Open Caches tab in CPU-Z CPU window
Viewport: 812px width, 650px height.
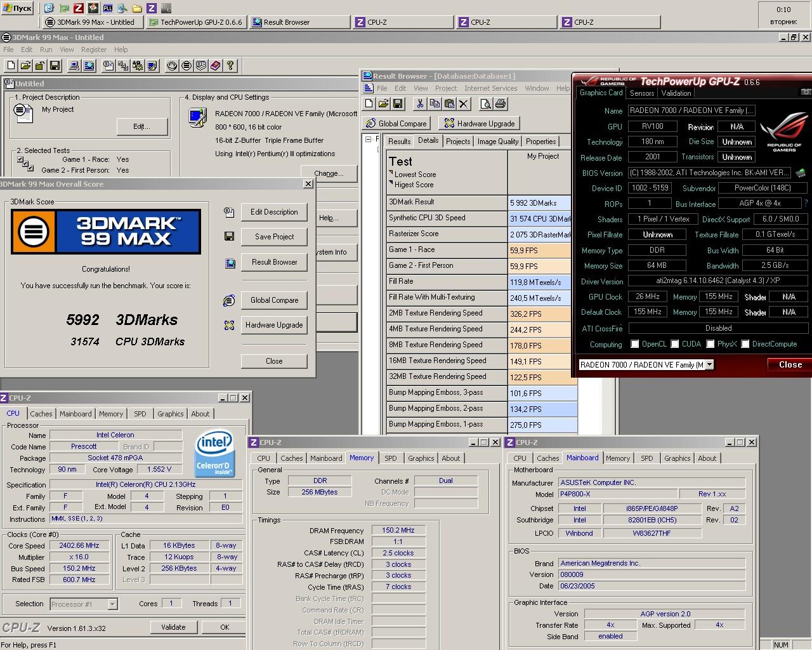pos(41,414)
